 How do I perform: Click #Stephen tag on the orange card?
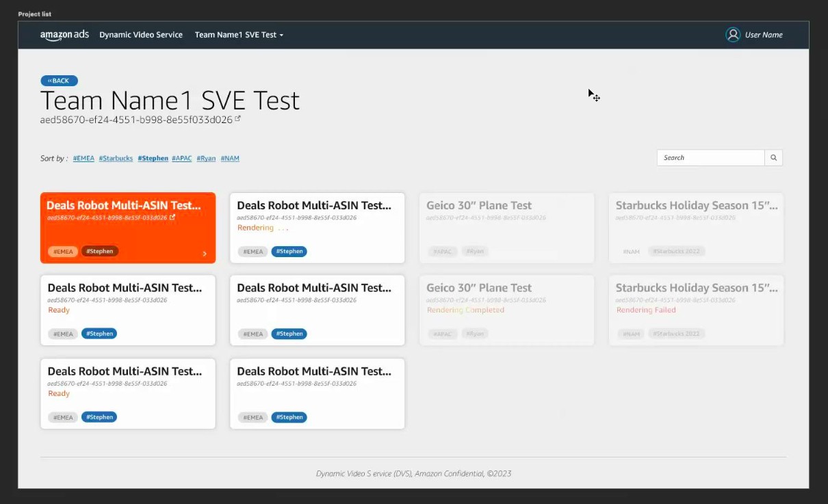pos(100,252)
